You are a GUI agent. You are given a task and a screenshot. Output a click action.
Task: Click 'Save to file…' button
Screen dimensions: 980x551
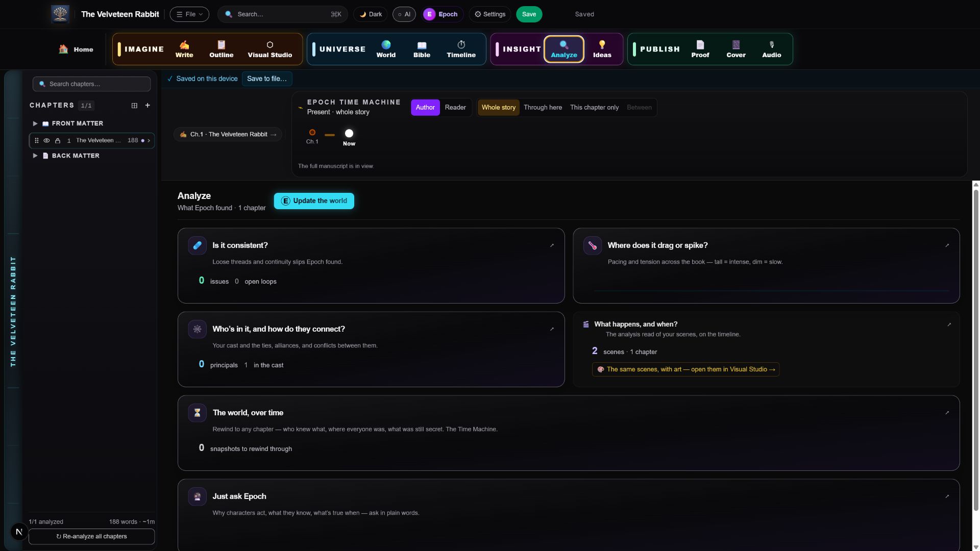tap(267, 79)
